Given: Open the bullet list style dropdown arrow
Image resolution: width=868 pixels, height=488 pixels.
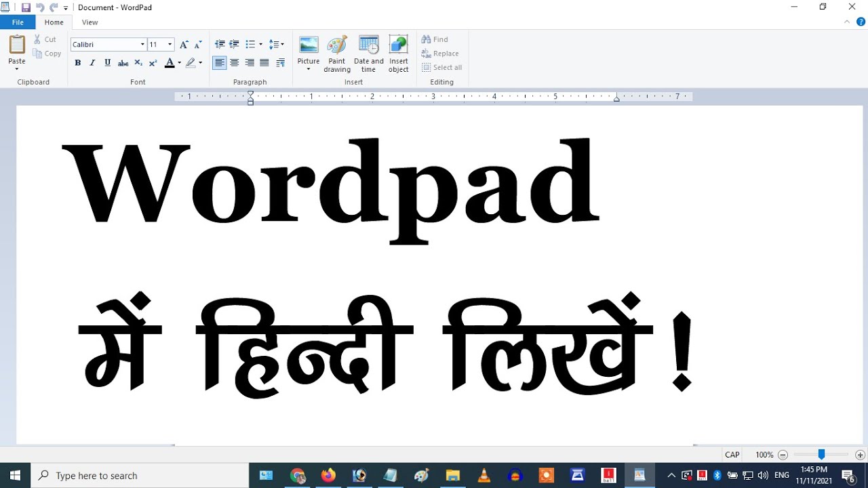Looking at the screenshot, I should (x=261, y=45).
